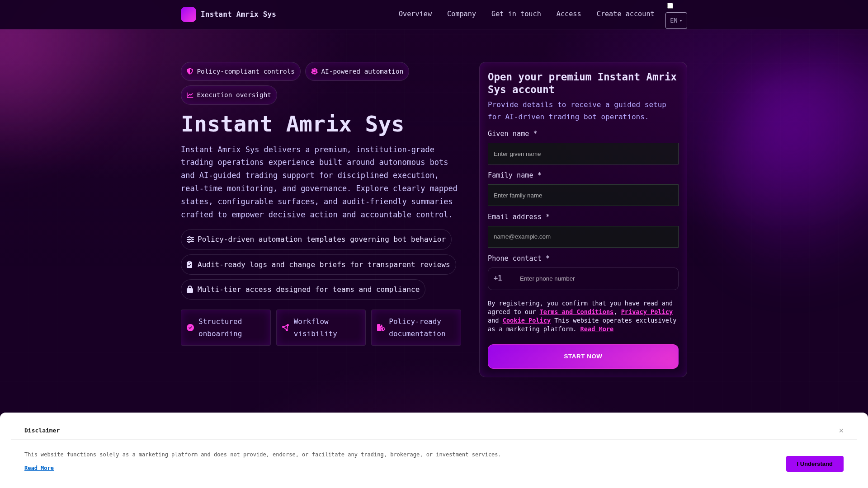Focus the Family name input field
This screenshot has height=488, width=868.
click(583, 195)
